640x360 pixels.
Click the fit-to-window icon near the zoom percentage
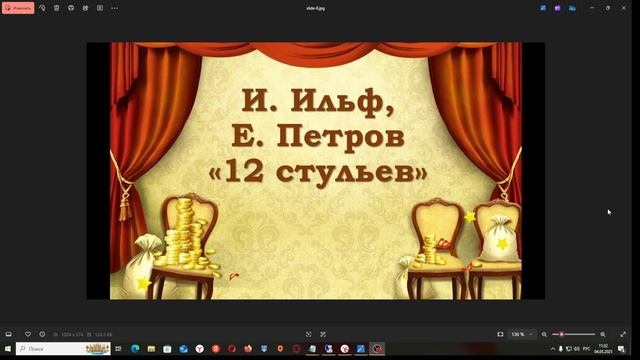500,334
